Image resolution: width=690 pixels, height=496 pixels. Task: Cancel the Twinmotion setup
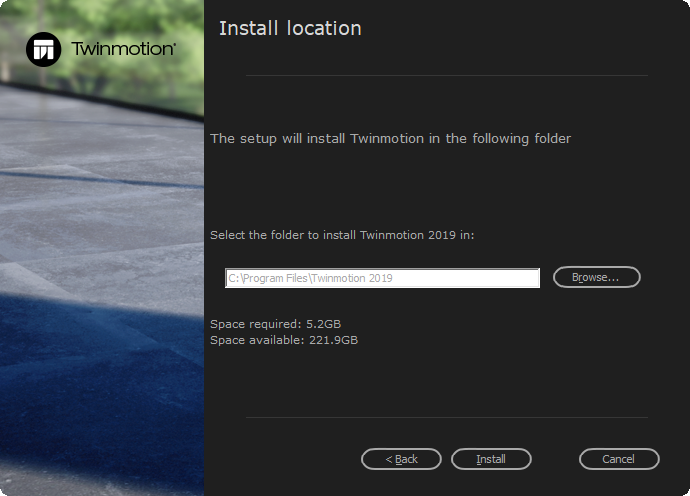tap(619, 459)
